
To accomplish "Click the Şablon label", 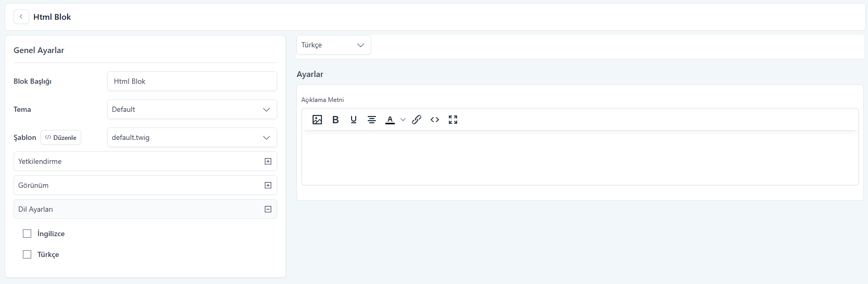I will [25, 137].
